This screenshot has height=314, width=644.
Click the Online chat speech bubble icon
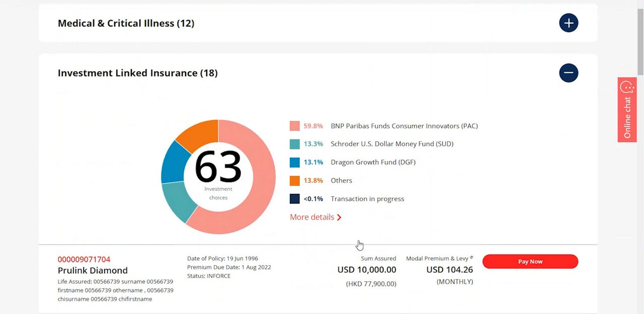(627, 88)
